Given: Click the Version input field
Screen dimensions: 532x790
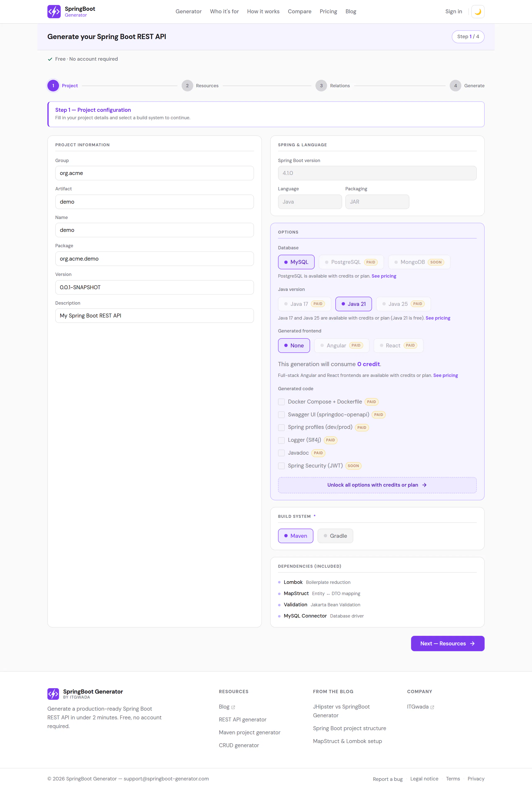Looking at the screenshot, I should (x=154, y=287).
